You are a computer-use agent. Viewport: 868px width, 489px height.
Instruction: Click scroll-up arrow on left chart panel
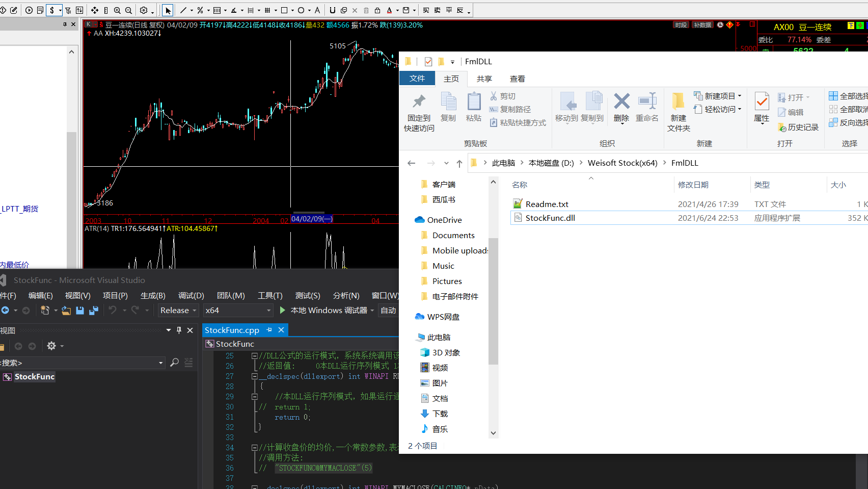71,52
